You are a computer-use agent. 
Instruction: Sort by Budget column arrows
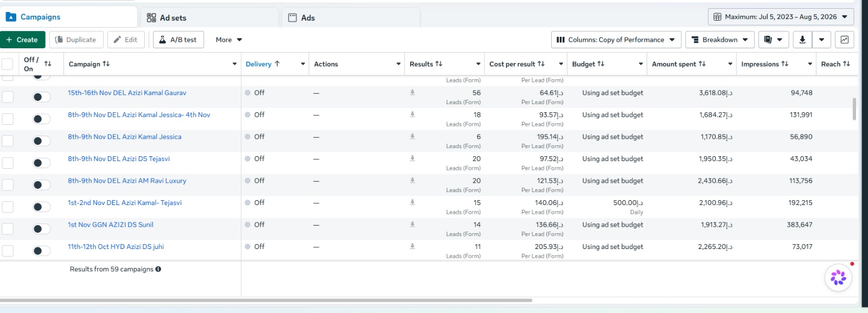(x=601, y=64)
